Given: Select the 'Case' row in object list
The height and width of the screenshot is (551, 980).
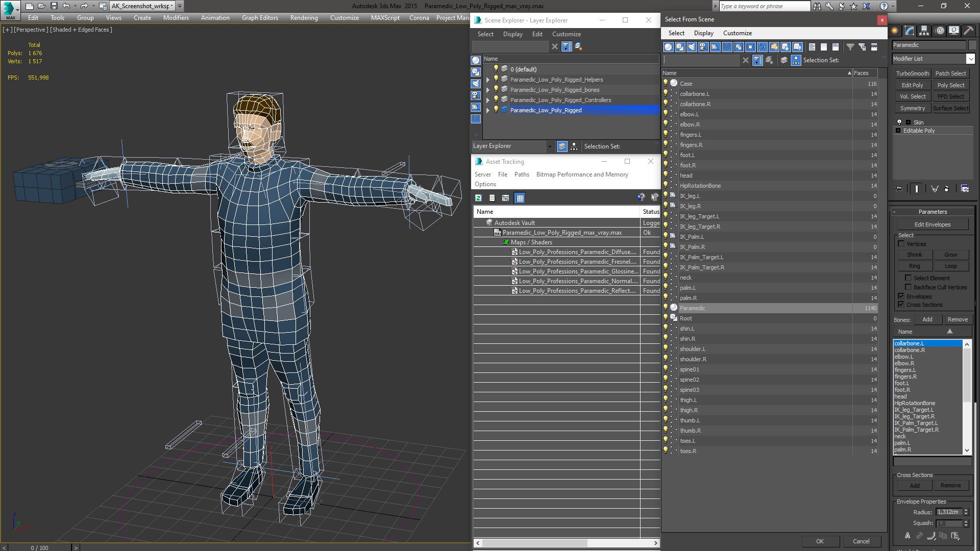Looking at the screenshot, I should point(770,84).
